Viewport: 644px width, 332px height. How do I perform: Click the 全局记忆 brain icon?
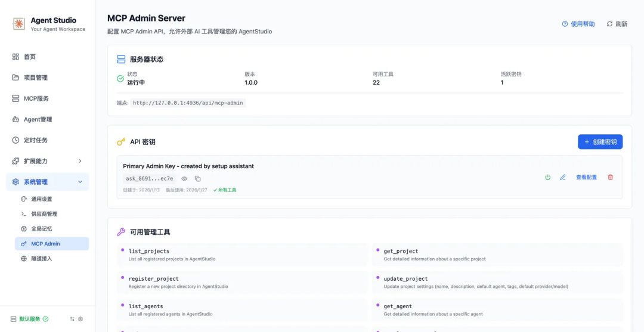pyautogui.click(x=24, y=228)
